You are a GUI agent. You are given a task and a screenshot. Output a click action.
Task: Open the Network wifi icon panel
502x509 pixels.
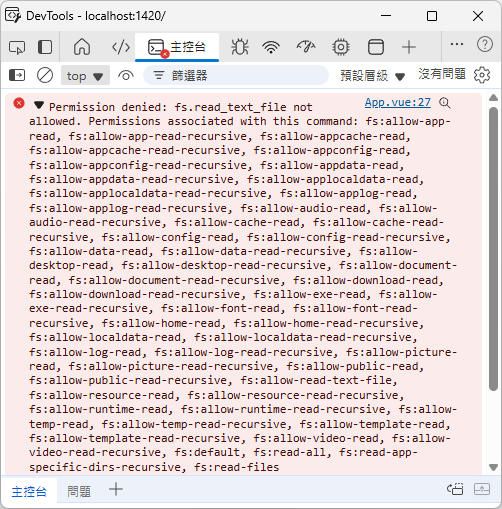coord(271,47)
